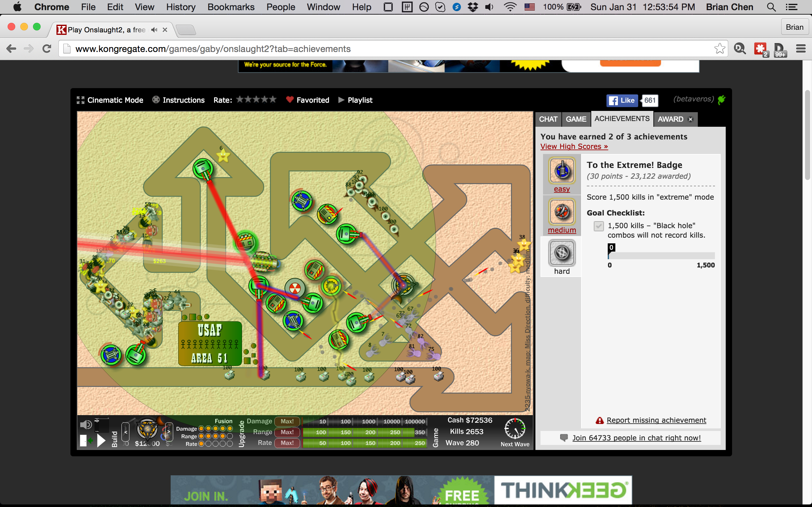Show next turret in Build selector
The height and width of the screenshot is (507, 812).
[x=169, y=432]
